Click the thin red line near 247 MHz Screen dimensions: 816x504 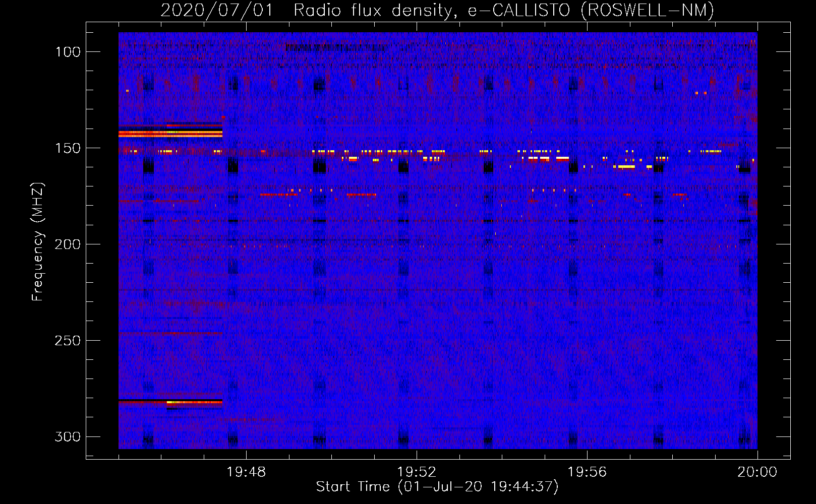click(x=170, y=334)
